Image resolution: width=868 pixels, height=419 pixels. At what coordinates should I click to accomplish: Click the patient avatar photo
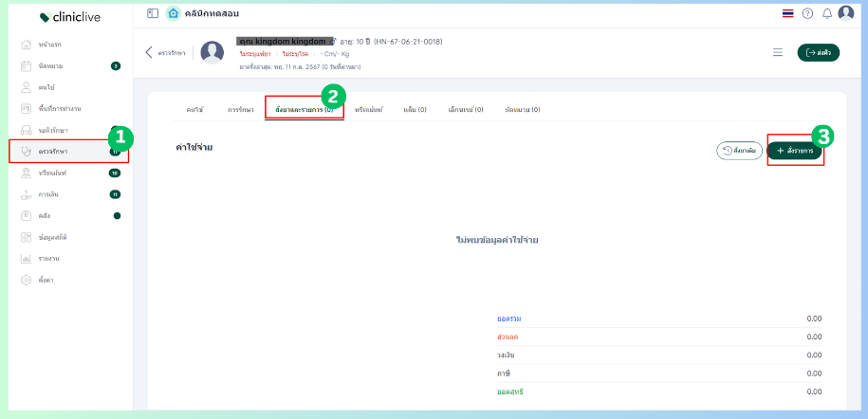pyautogui.click(x=212, y=52)
